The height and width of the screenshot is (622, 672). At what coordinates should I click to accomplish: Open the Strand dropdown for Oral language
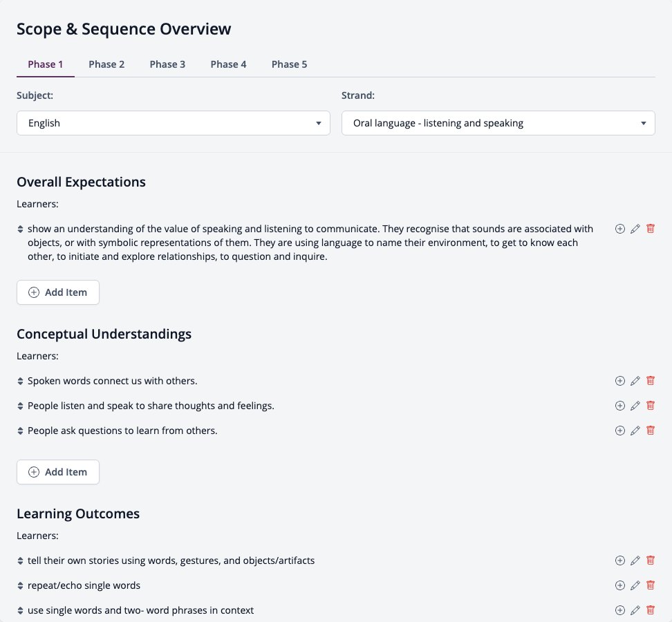(498, 123)
